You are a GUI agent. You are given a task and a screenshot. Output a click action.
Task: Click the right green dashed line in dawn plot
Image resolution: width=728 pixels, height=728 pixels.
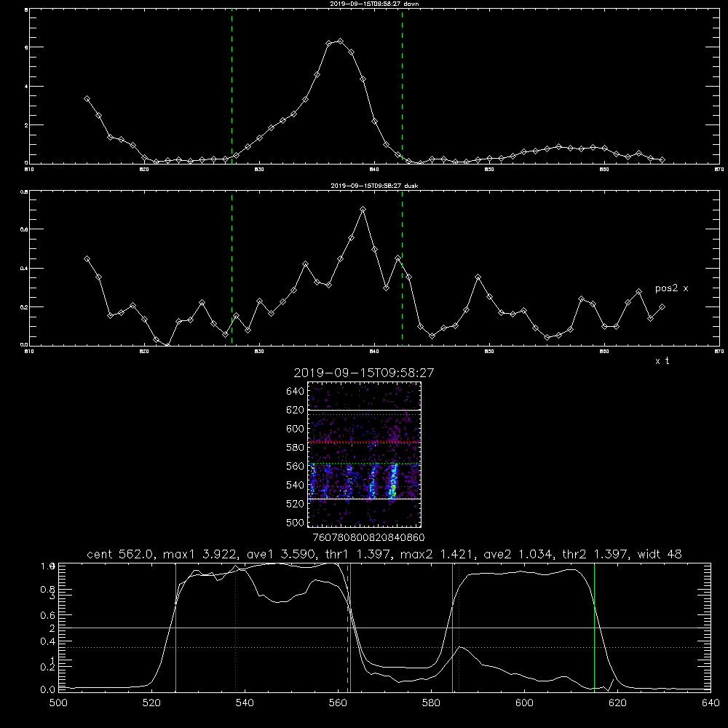(x=402, y=86)
